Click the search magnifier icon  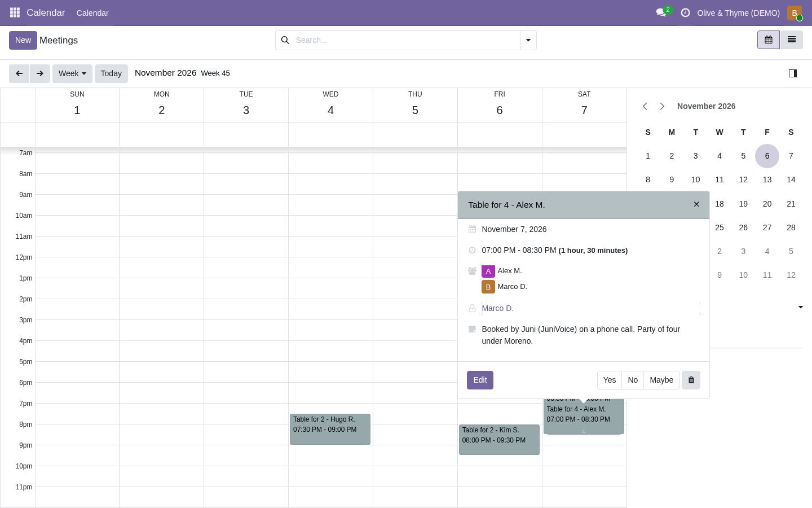[x=285, y=40]
